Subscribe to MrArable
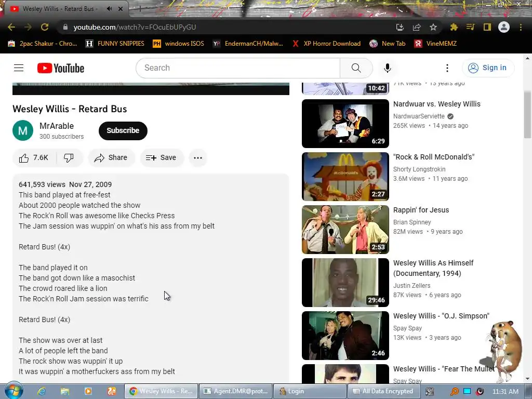532x399 pixels. click(x=123, y=130)
